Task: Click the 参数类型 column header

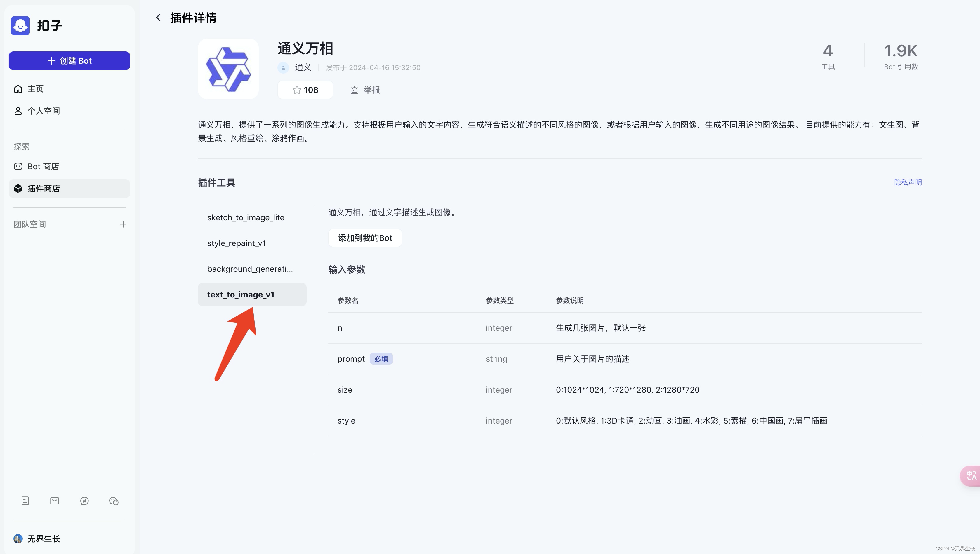Action: pyautogui.click(x=500, y=300)
